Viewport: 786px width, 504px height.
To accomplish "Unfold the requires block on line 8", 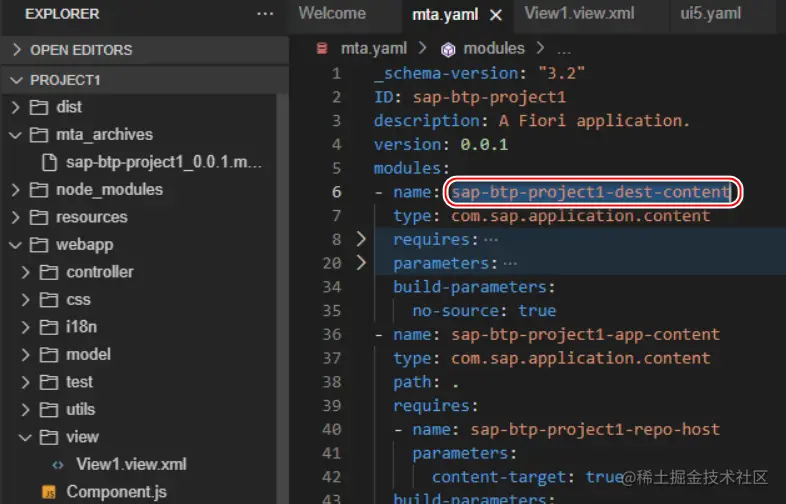I will point(361,239).
